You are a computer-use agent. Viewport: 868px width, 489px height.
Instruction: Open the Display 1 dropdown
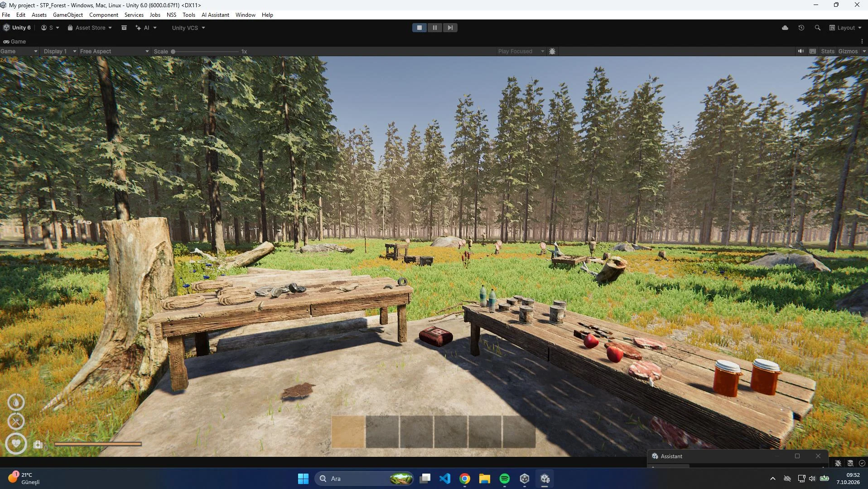click(x=59, y=51)
